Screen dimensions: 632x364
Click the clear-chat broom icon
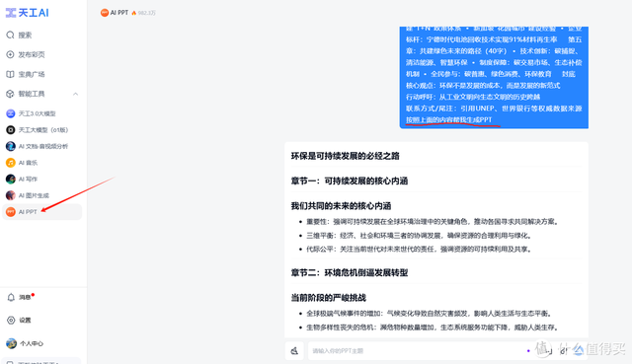point(294,351)
